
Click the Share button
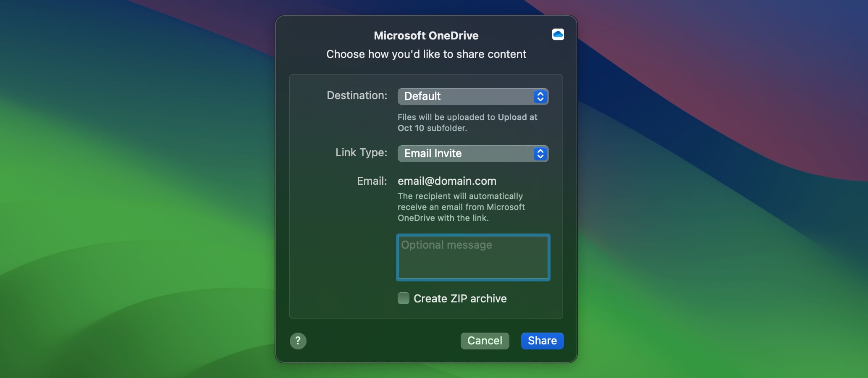[542, 341]
